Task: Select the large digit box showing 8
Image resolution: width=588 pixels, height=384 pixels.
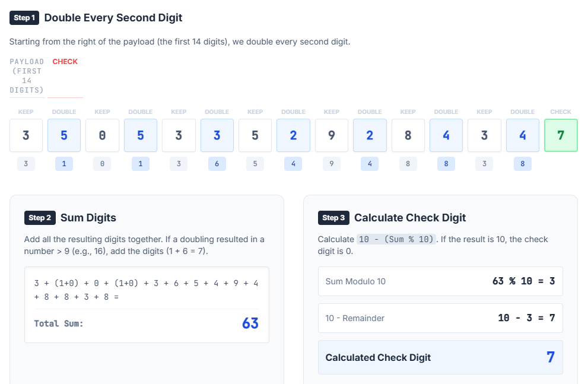Action: point(408,135)
